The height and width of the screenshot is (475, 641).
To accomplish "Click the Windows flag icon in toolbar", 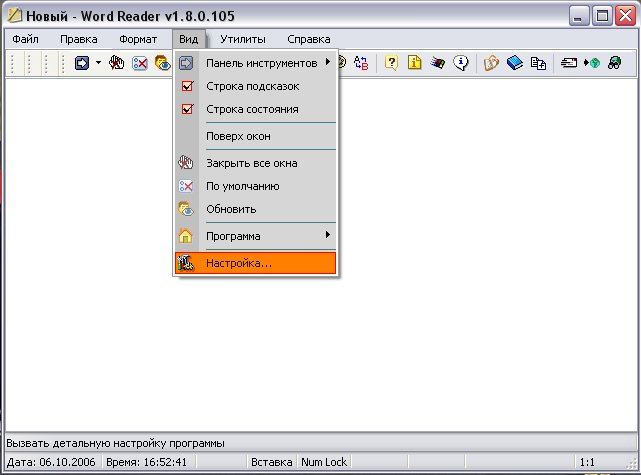I will (438, 63).
